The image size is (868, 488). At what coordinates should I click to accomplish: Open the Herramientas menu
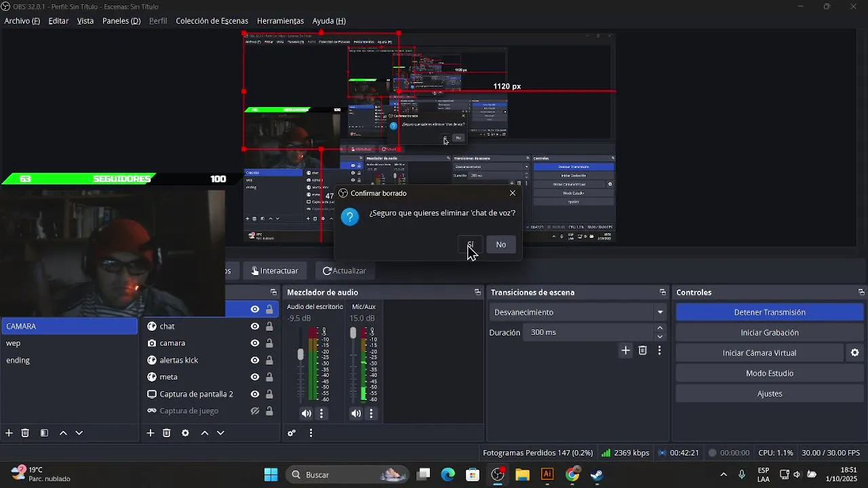280,21
